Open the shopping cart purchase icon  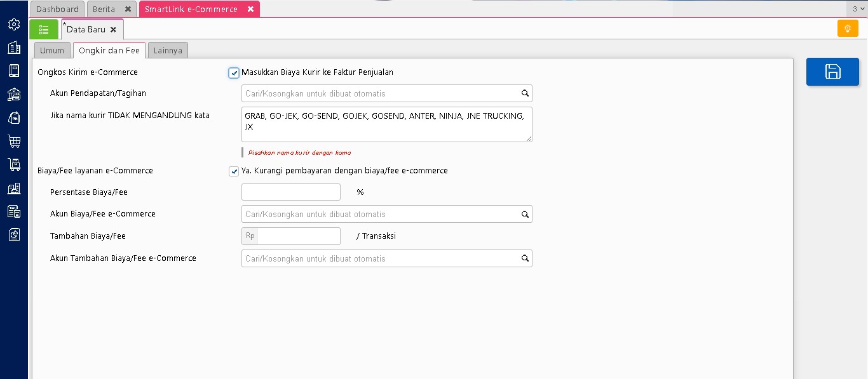pyautogui.click(x=14, y=141)
